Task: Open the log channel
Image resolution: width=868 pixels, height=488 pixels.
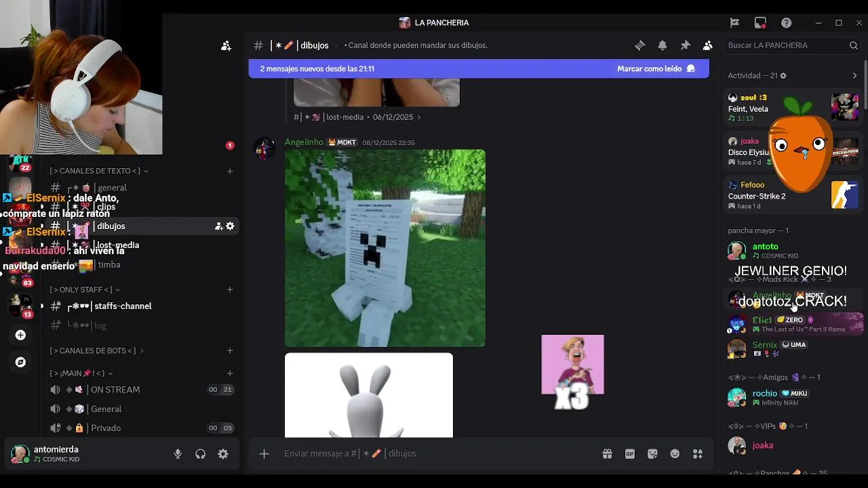Action: 142,325
